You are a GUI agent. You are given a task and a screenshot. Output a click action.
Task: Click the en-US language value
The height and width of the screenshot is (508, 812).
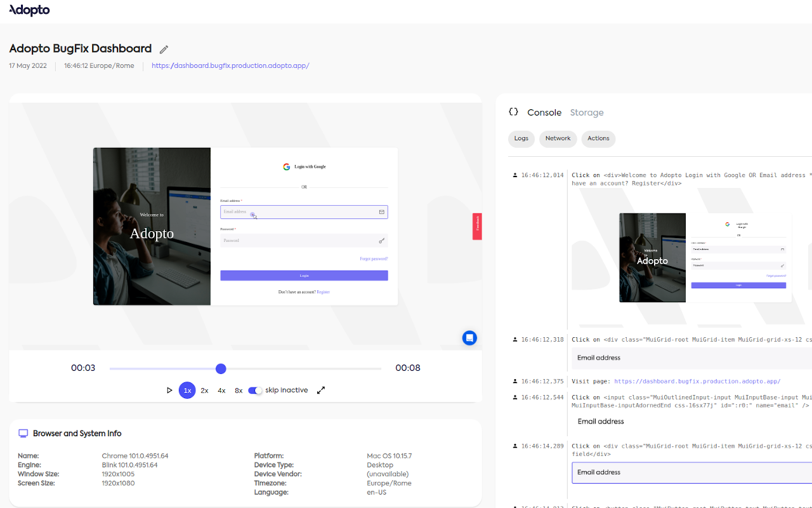click(377, 493)
